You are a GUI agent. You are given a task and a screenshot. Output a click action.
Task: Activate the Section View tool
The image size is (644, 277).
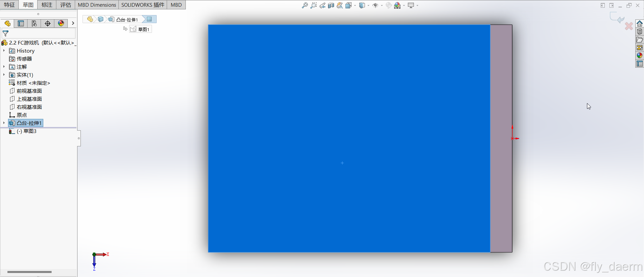(x=331, y=5)
